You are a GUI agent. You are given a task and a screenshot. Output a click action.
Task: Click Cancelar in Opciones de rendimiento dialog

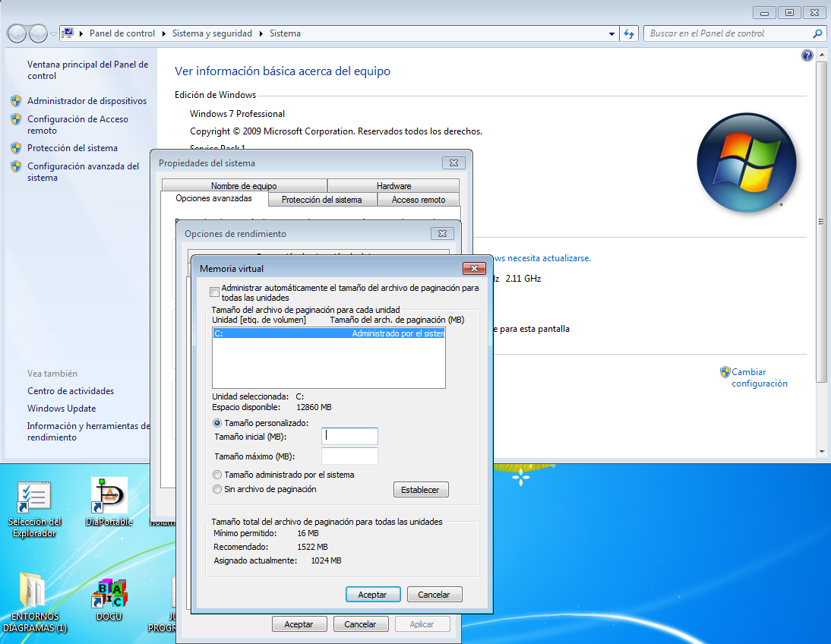[360, 624]
